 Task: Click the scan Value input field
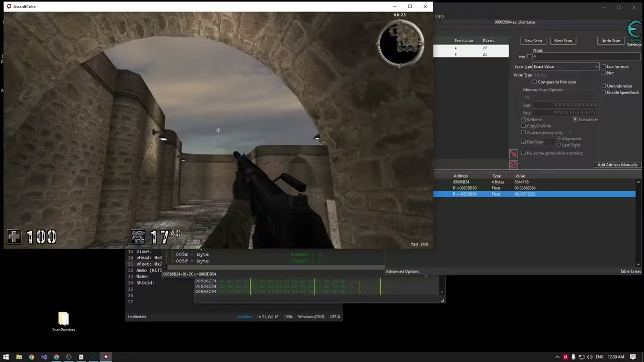586,57
